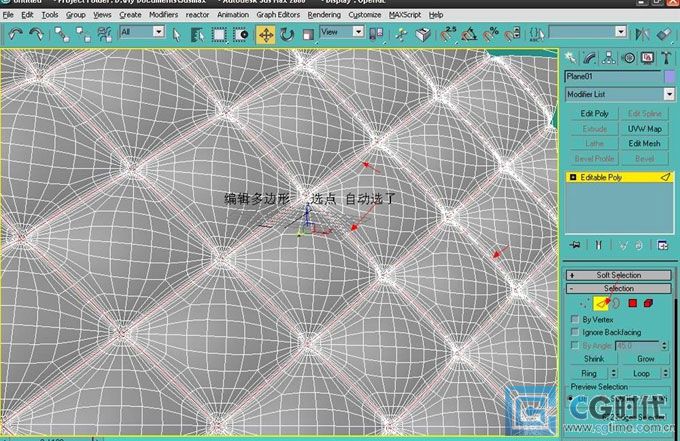Activate Edge sub-object selection mode

click(x=603, y=303)
